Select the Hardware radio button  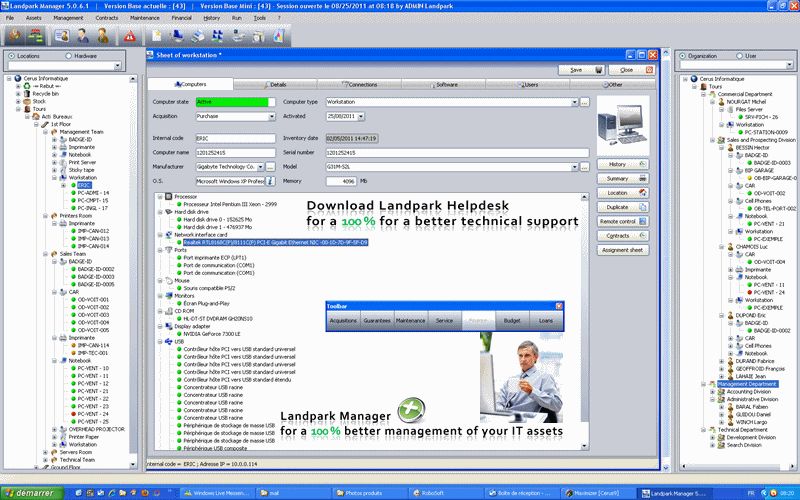(x=68, y=56)
